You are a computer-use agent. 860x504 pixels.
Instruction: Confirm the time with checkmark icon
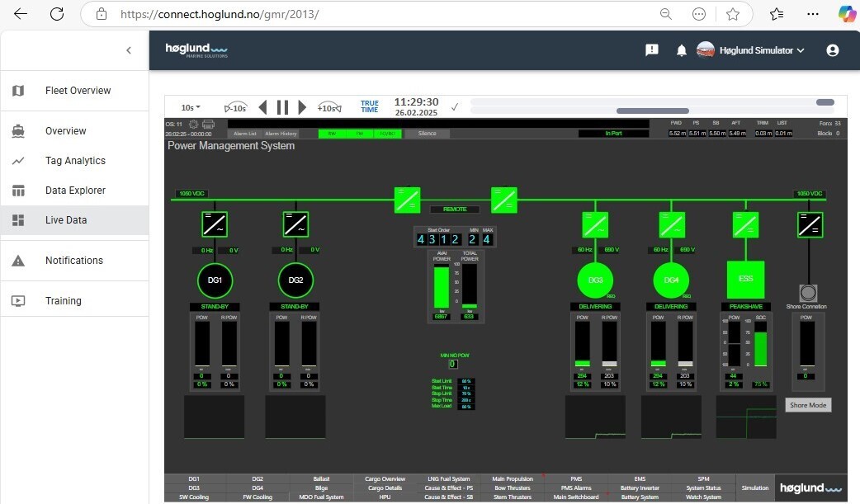pos(455,107)
